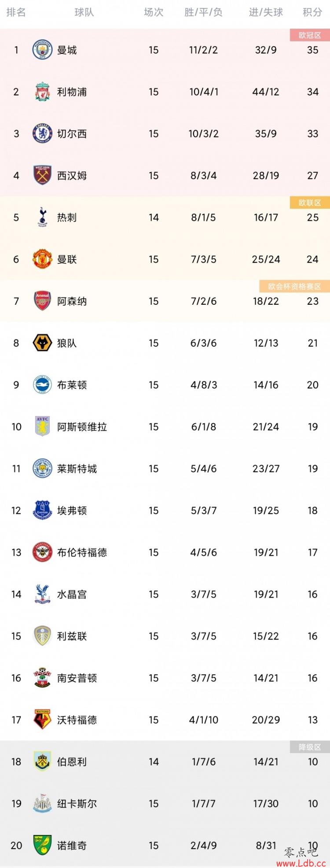Click the 欧冠区 zone label
The height and width of the screenshot is (868, 330).
tap(310, 35)
